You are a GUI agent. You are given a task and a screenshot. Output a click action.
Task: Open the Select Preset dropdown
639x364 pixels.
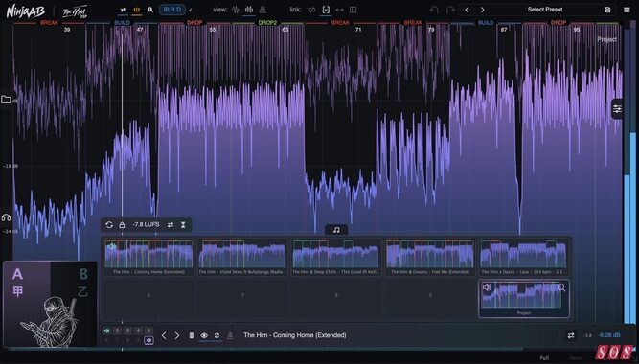tap(545, 10)
